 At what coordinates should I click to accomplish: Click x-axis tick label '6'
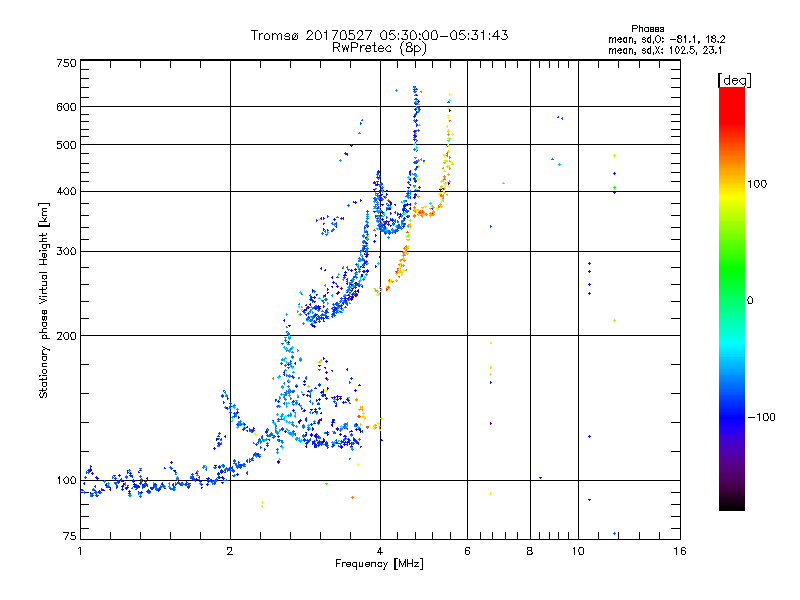467,551
